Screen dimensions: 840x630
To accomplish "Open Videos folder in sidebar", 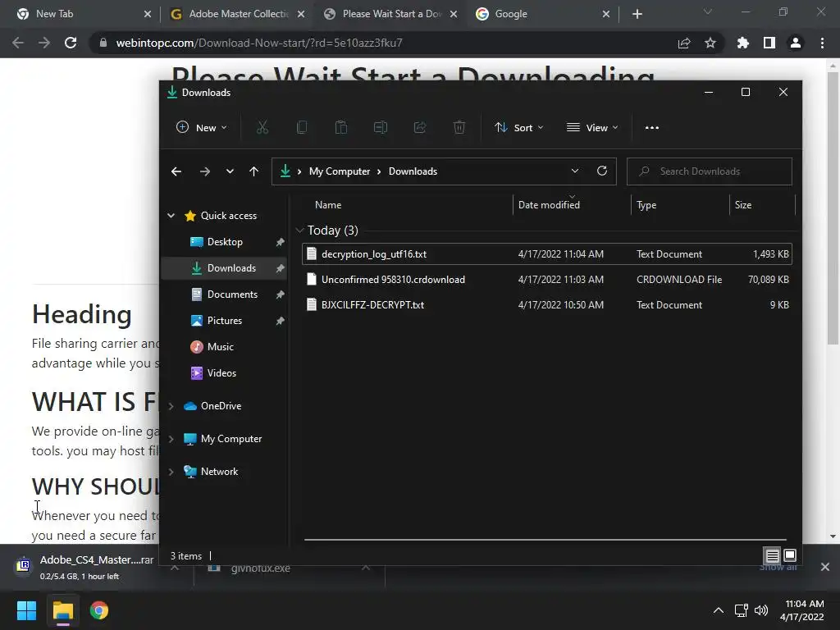I will (221, 373).
